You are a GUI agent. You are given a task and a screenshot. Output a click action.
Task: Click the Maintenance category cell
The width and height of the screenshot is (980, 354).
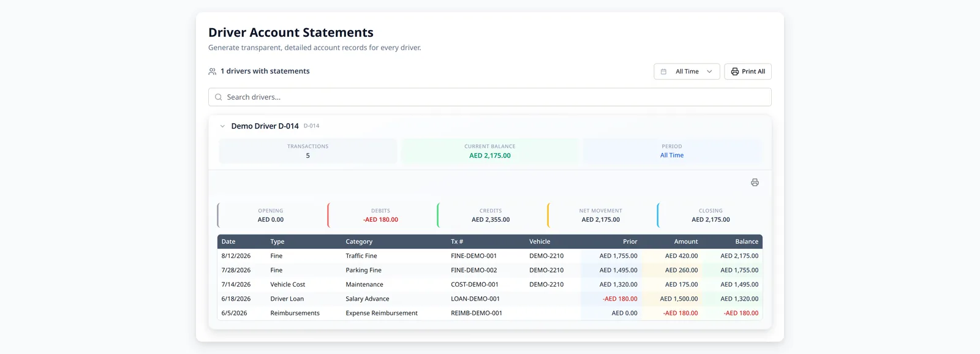364,285
